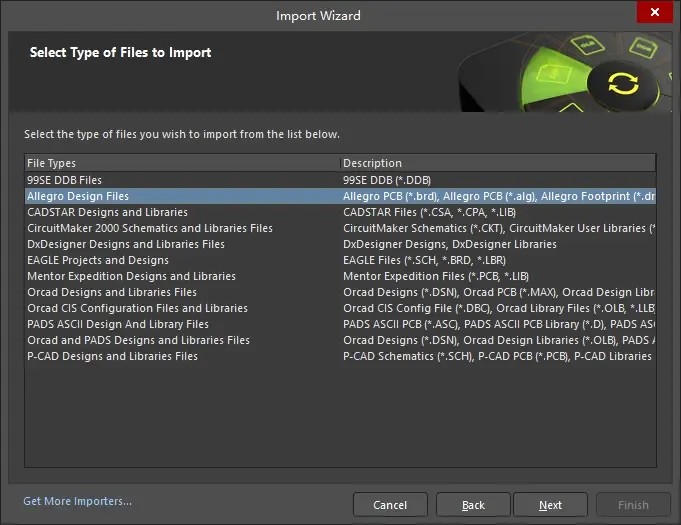Click the Back button

[473, 505]
